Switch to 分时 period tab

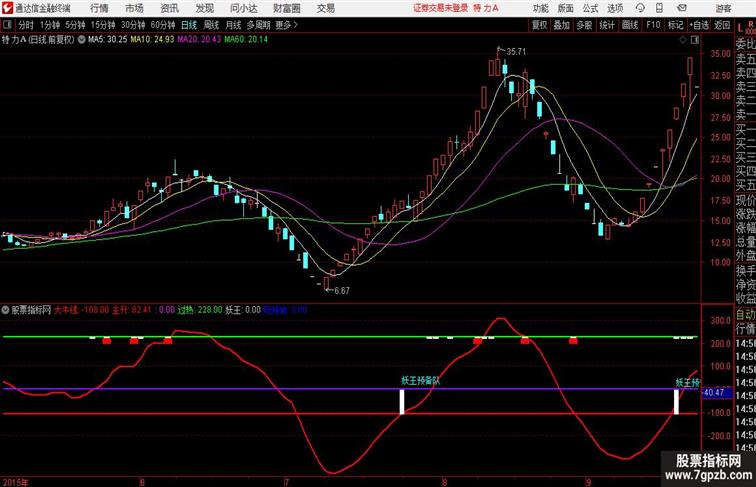[x=26, y=25]
